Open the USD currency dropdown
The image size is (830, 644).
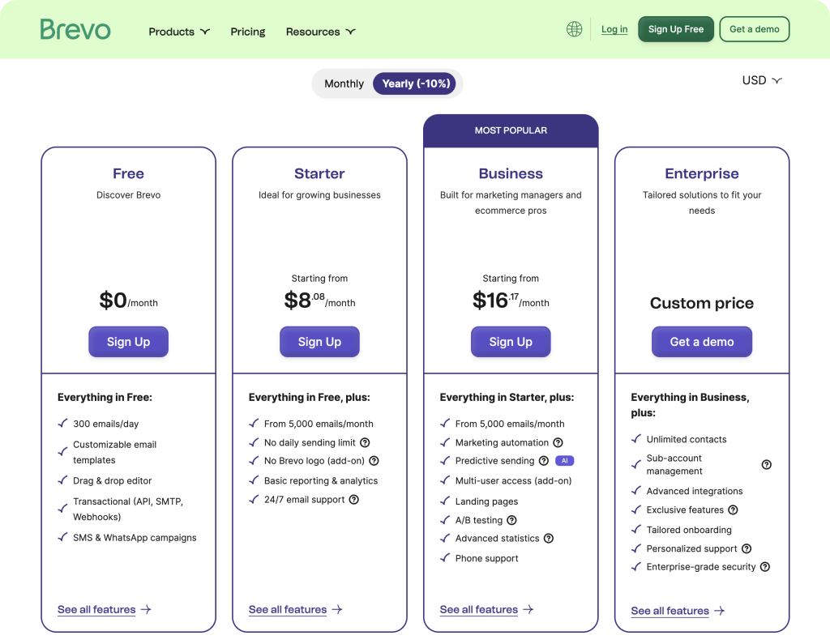click(760, 80)
